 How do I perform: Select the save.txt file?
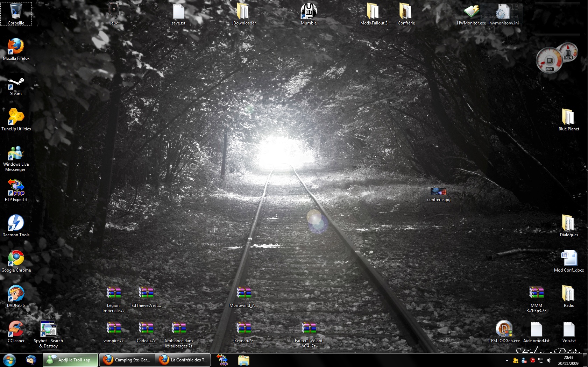click(x=178, y=14)
